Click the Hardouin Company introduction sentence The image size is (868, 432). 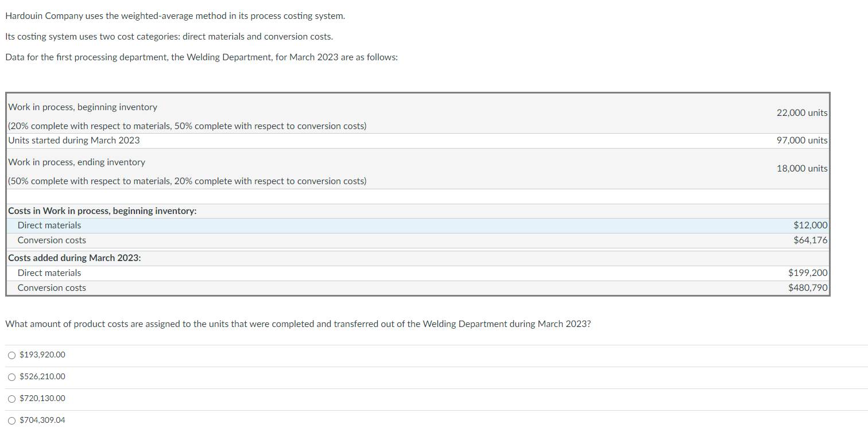click(x=175, y=15)
